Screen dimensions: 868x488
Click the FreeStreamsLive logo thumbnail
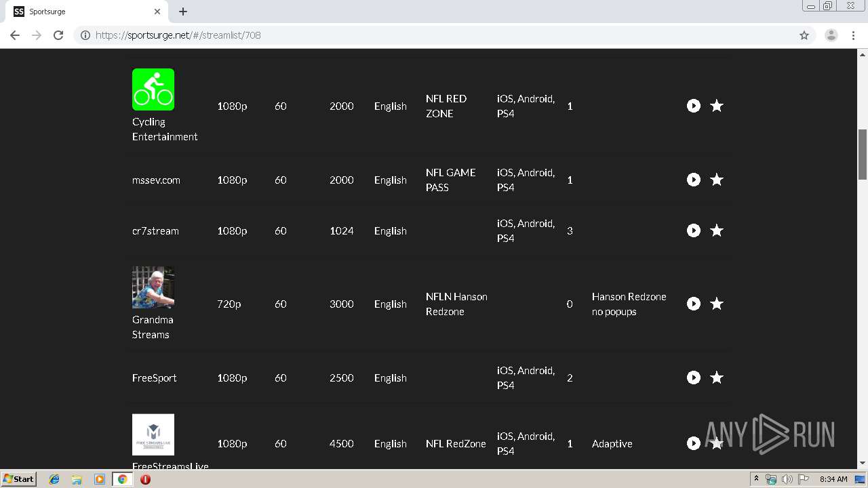pos(153,434)
